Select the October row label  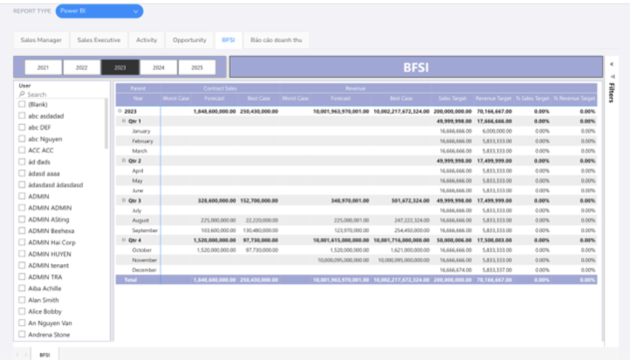[141, 250]
